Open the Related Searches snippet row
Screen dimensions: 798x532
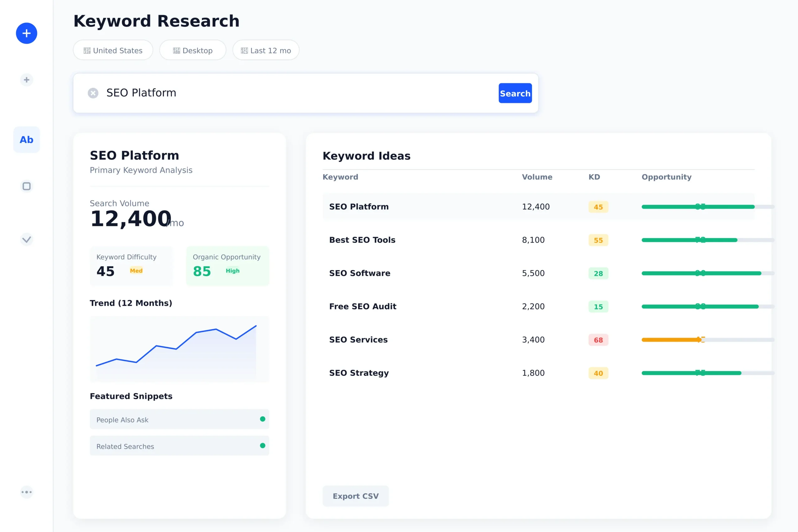pos(180,446)
